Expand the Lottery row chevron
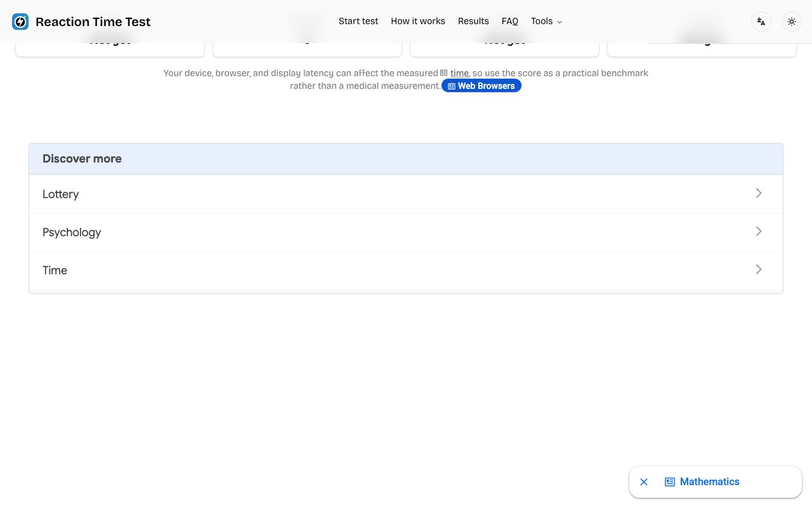The image size is (812, 508). click(759, 193)
